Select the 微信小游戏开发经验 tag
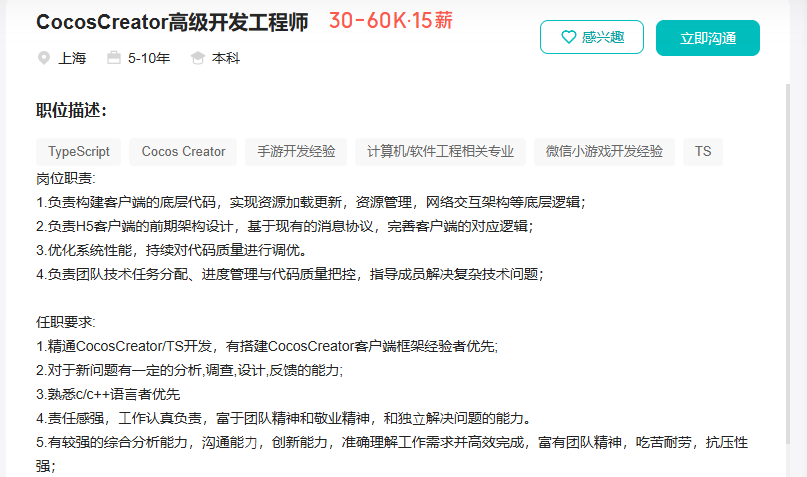807x477 pixels. 604,152
